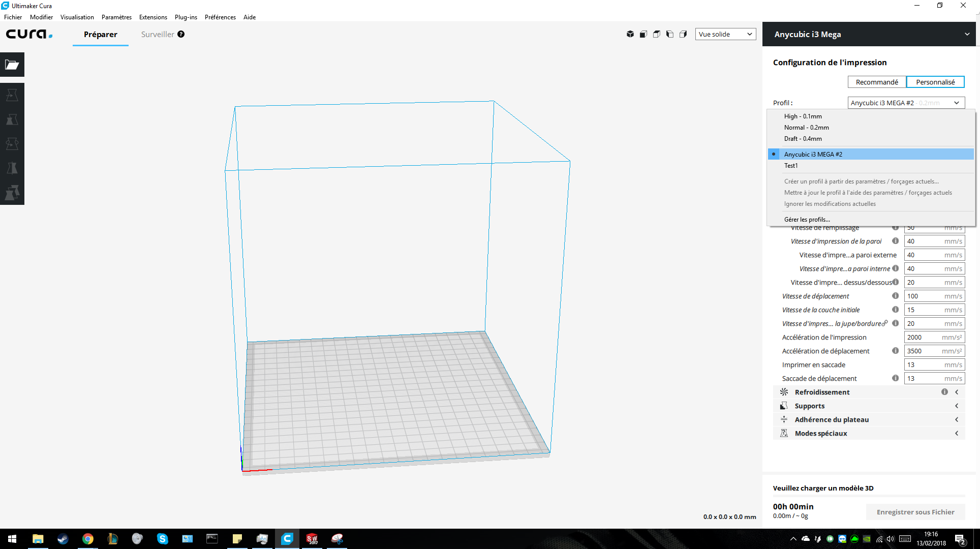
Task: Switch to Recommandé print setup mode
Action: pos(877,82)
